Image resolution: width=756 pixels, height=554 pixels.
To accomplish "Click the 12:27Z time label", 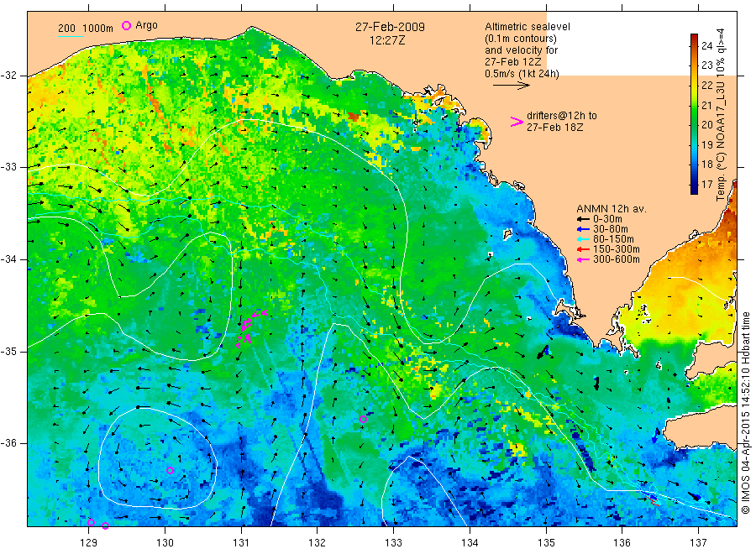I will coord(387,40).
